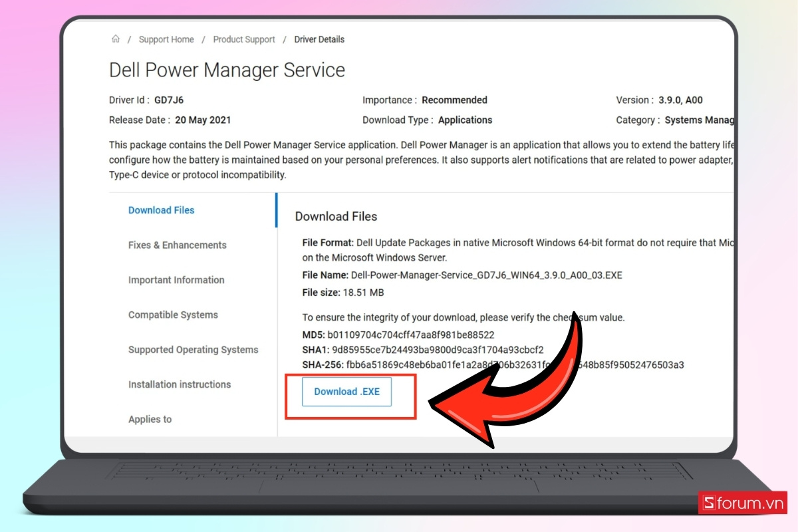
Task: Click the Category label
Action: point(638,120)
